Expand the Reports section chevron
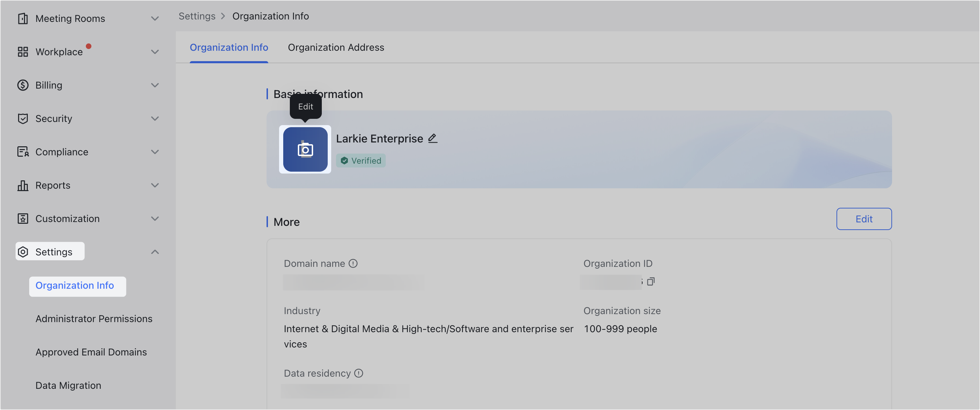This screenshot has width=980, height=410. [155, 185]
